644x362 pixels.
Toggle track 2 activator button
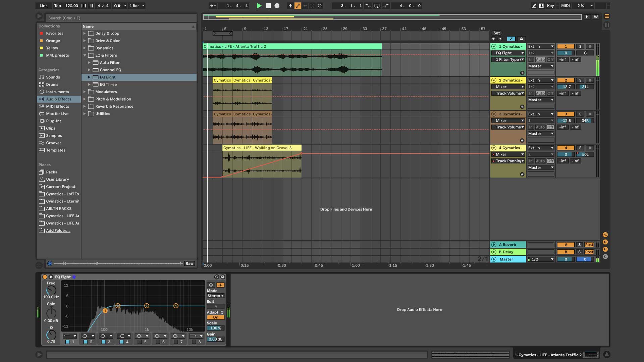click(x=566, y=80)
